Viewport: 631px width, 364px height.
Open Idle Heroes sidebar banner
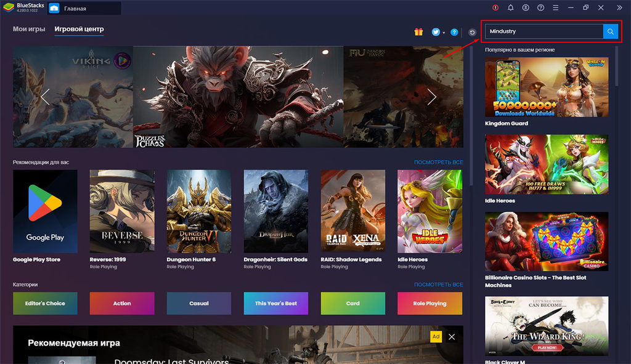point(547,164)
